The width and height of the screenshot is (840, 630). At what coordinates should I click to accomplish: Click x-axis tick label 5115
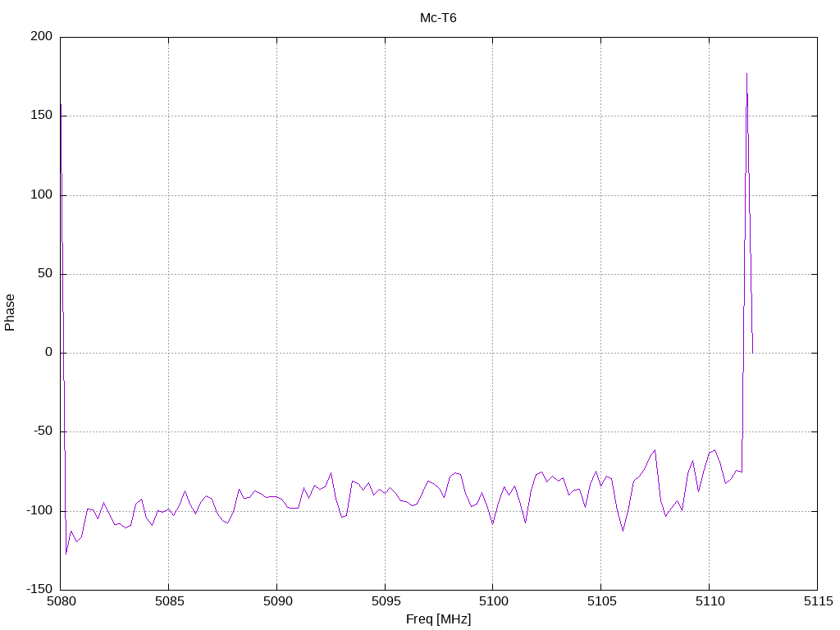pyautogui.click(x=818, y=601)
